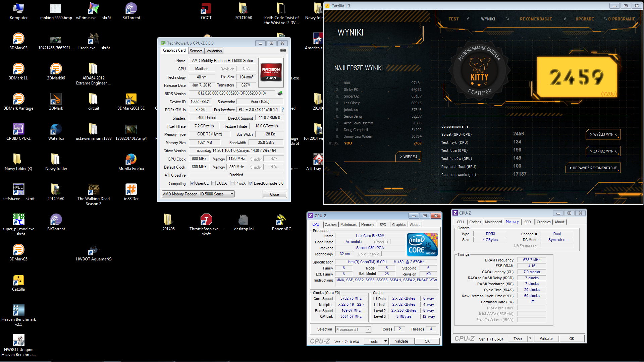Open TEST tab in Catzilla
Viewport: 644px width, 362px height.
(453, 19)
